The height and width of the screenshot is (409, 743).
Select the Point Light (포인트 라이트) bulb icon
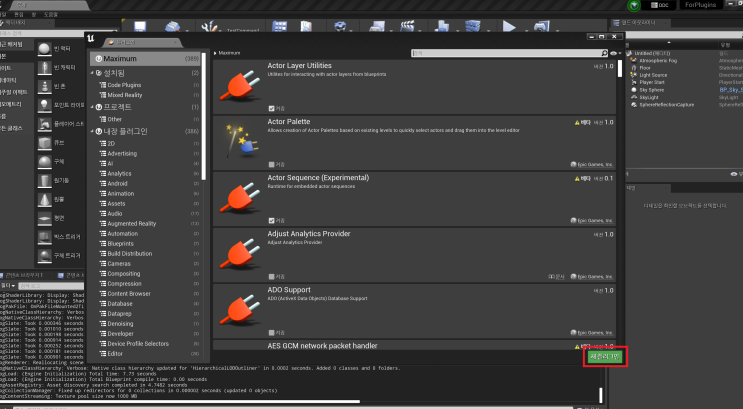click(45, 105)
